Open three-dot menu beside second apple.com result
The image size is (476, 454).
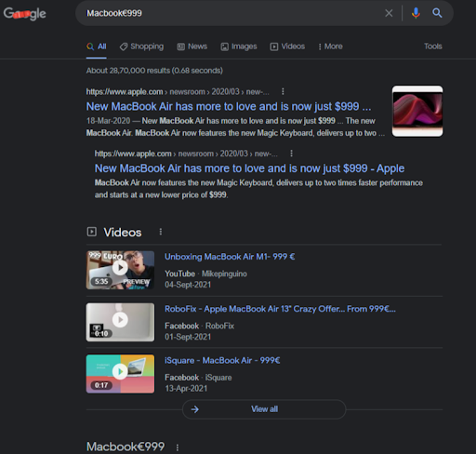tap(291, 154)
